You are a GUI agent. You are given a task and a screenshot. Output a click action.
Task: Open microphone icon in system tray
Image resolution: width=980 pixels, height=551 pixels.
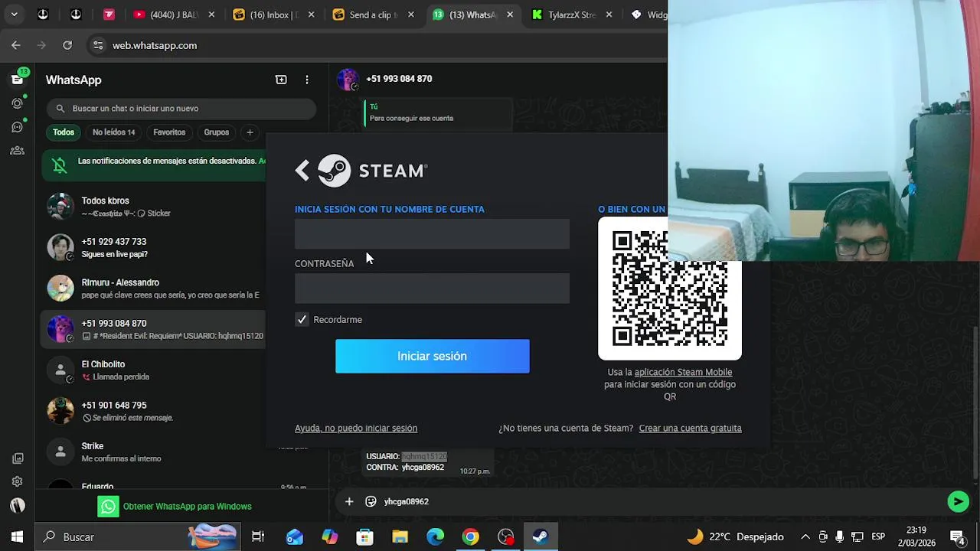840,537
